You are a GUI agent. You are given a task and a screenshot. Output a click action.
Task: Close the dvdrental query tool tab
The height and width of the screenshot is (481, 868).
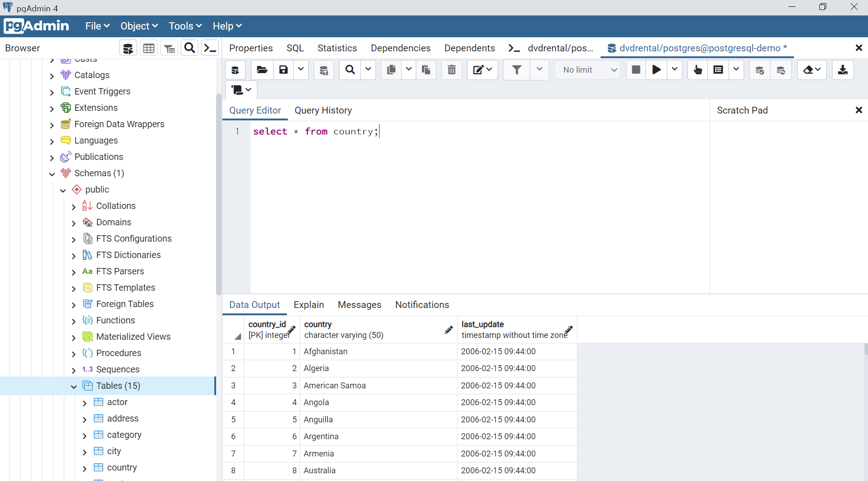[858, 48]
